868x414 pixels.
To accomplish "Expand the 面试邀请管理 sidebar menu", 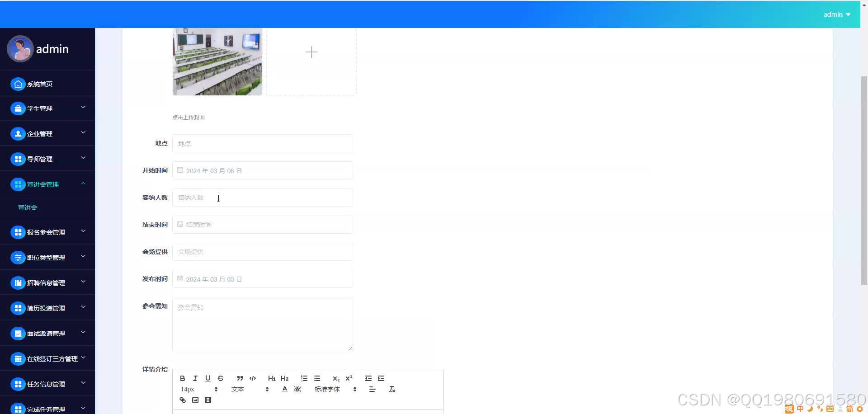I will 47,334.
